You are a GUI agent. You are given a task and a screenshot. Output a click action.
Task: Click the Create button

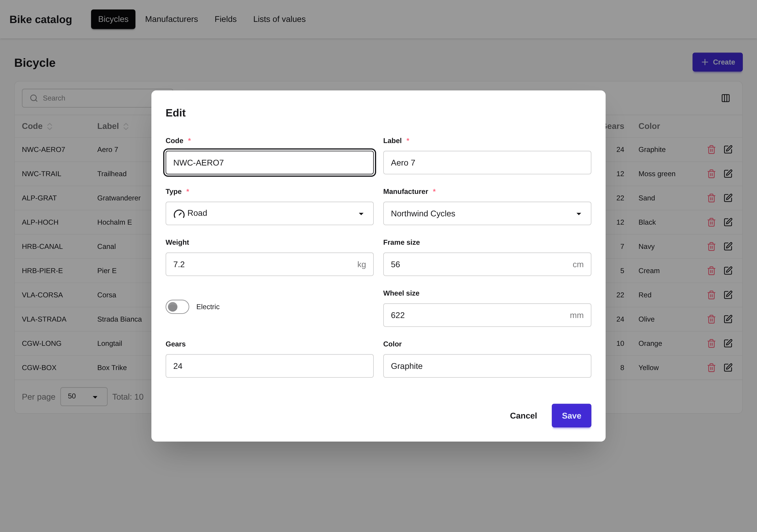tap(717, 62)
